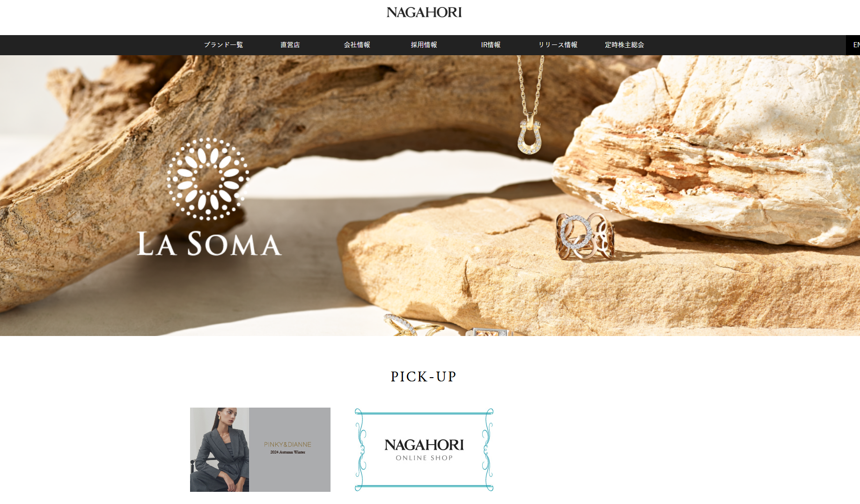Open the NAGAHORI Online Shop banner

424,450
